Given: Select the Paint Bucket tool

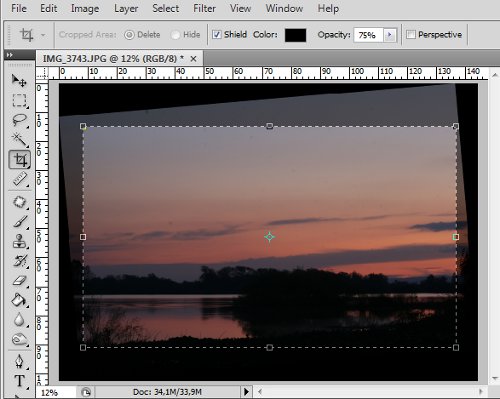Looking at the screenshot, I should pos(19,300).
